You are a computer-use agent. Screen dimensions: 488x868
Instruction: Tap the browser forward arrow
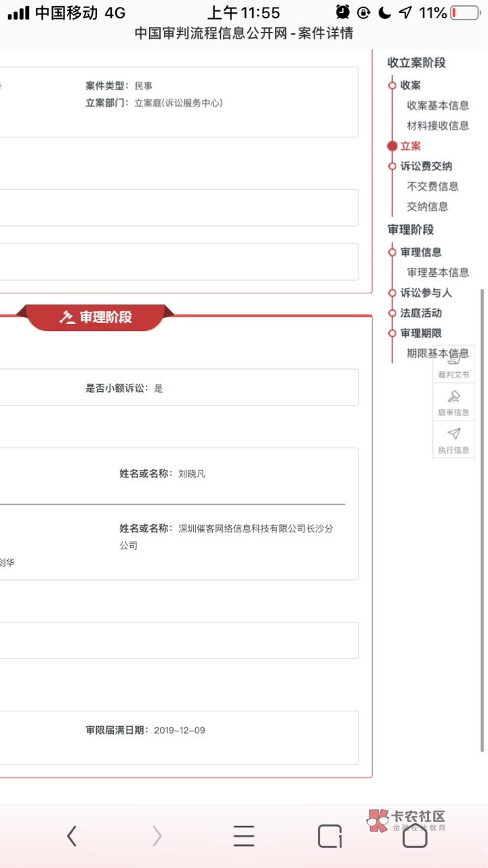[x=157, y=836]
